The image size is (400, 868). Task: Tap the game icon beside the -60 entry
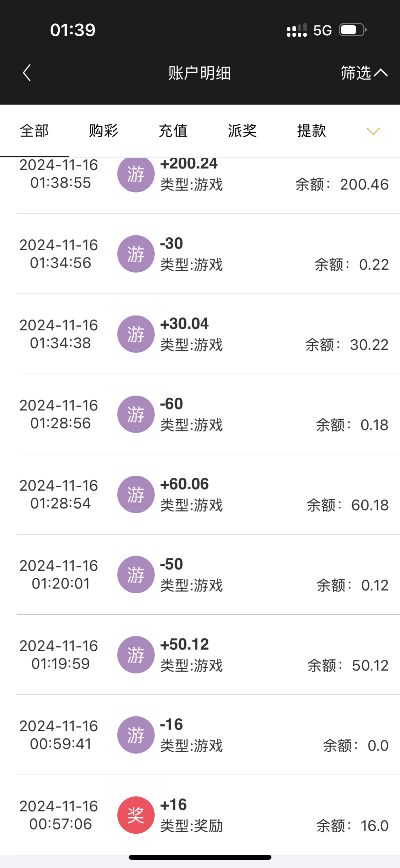pos(136,414)
